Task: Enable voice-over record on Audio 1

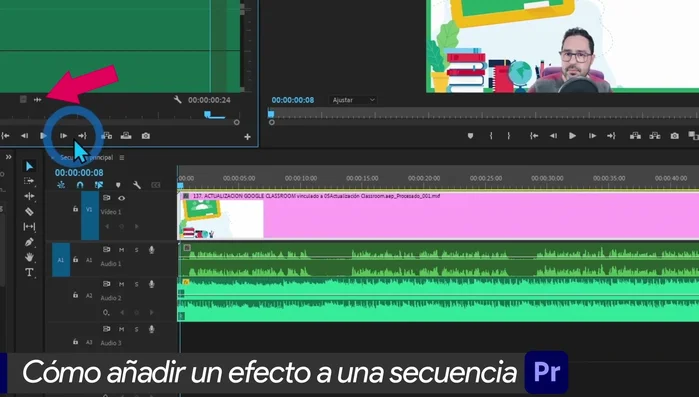Action: tap(152, 250)
